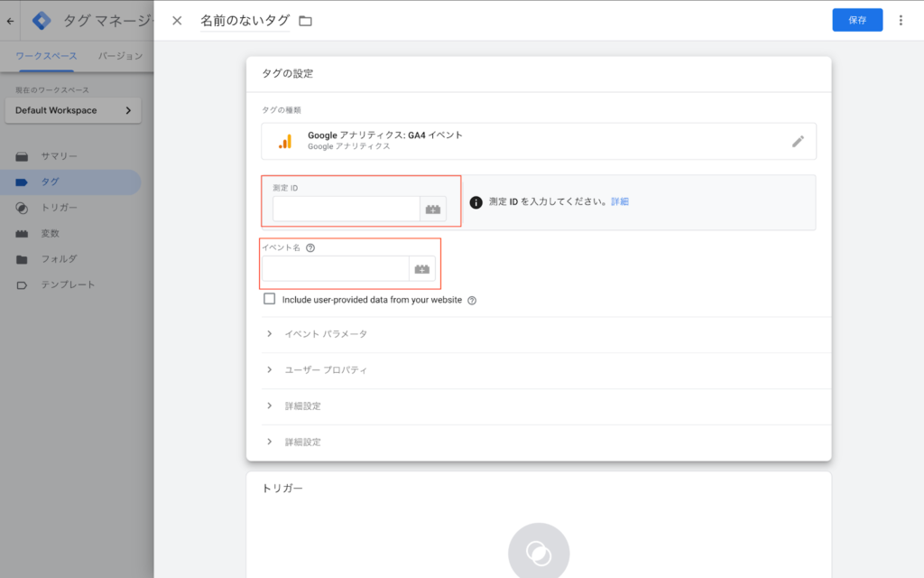Insert variable for 測定 ID field
Image resolution: width=924 pixels, height=578 pixels.
tap(433, 210)
